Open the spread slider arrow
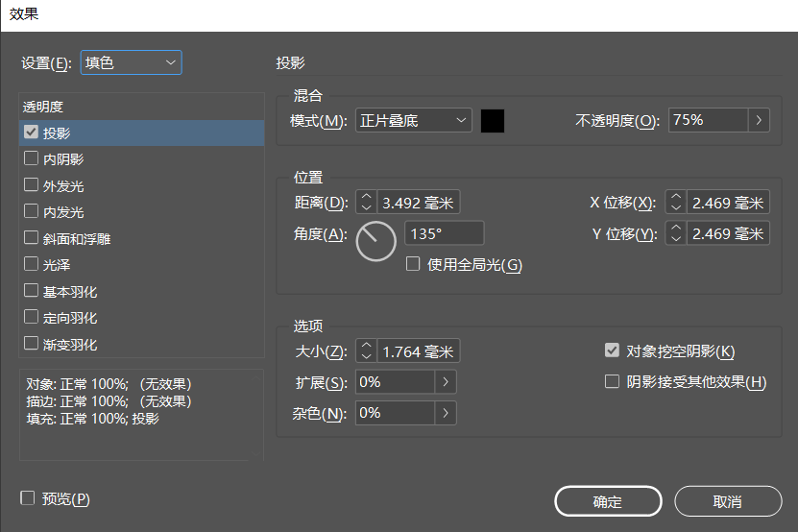 click(x=446, y=382)
